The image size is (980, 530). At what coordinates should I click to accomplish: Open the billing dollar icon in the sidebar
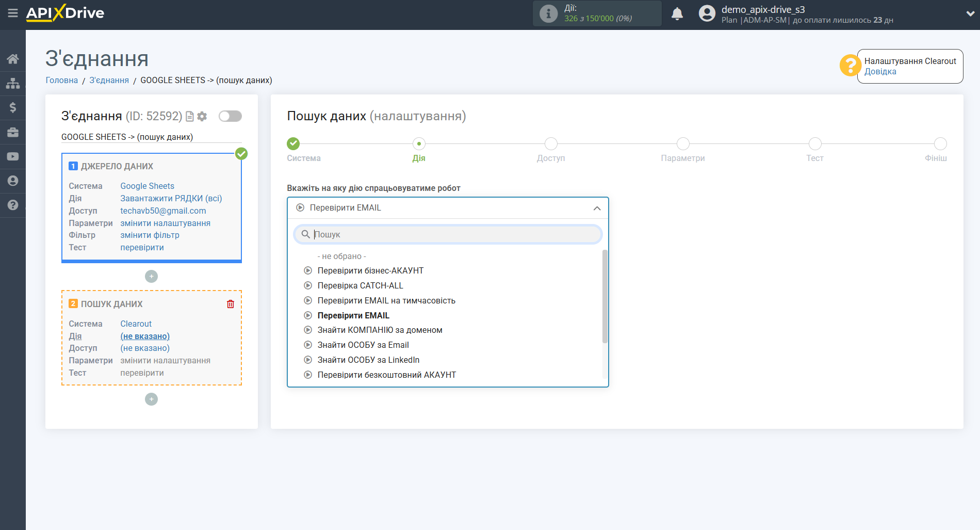(13, 107)
